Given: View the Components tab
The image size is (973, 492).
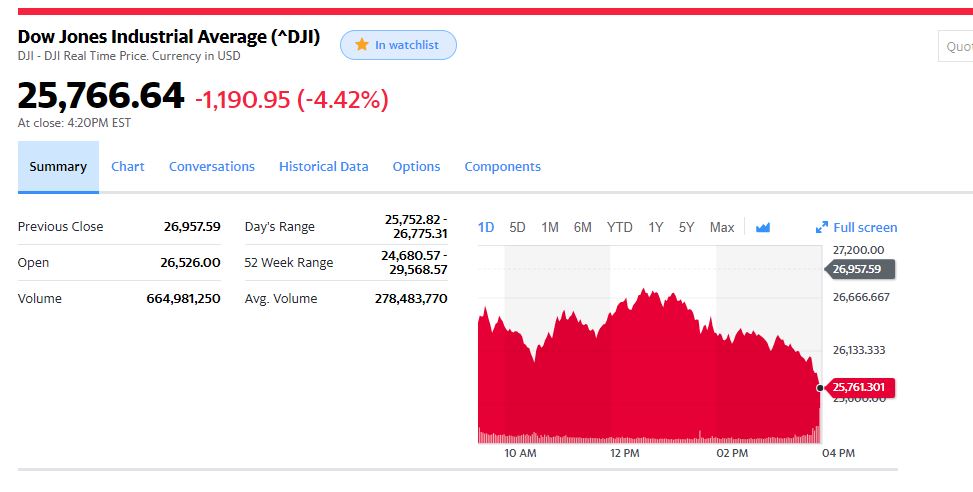Looking at the screenshot, I should (503, 167).
